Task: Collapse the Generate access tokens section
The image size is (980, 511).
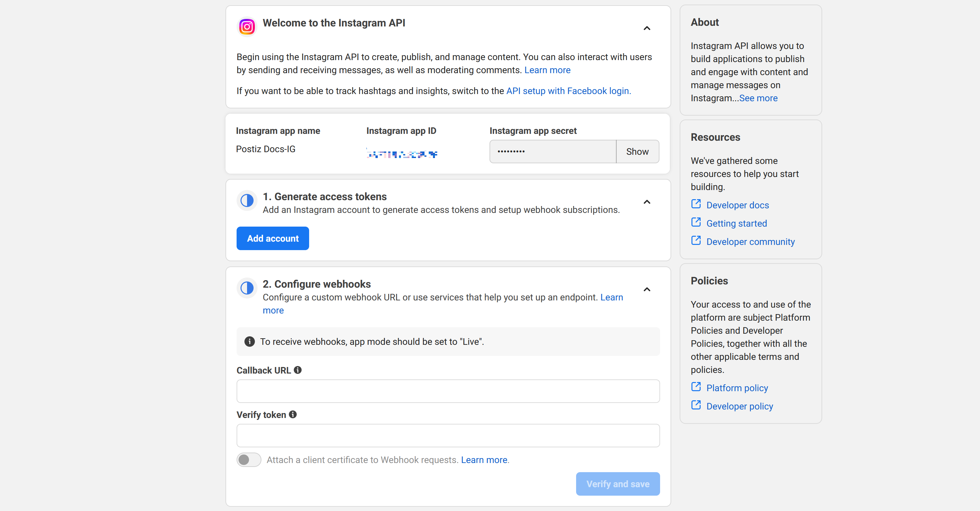Action: (x=647, y=202)
